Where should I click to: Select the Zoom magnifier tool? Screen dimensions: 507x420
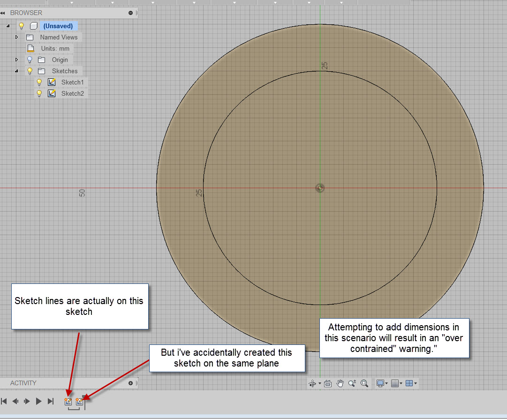click(x=352, y=383)
